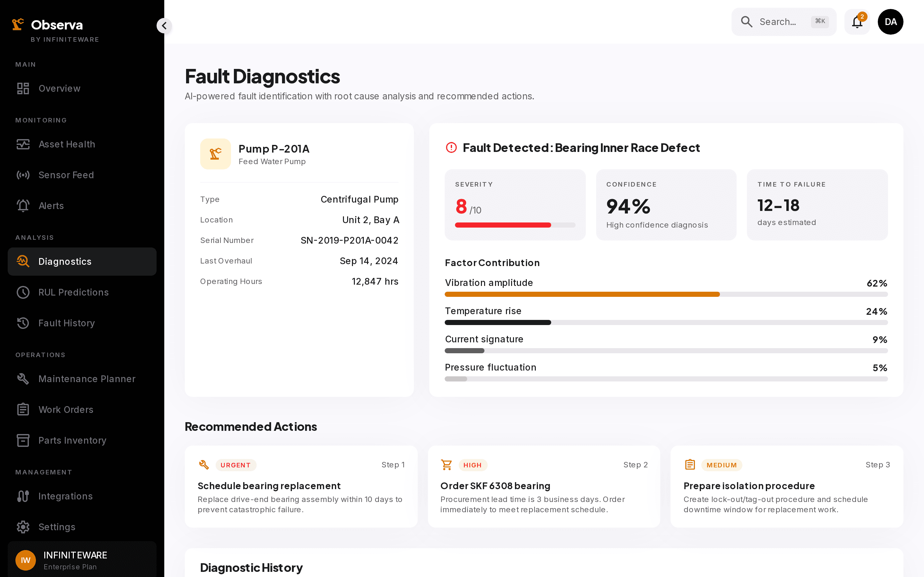Click the Observa robot arm logo
This screenshot has height=577, width=924.
pos(18,24)
